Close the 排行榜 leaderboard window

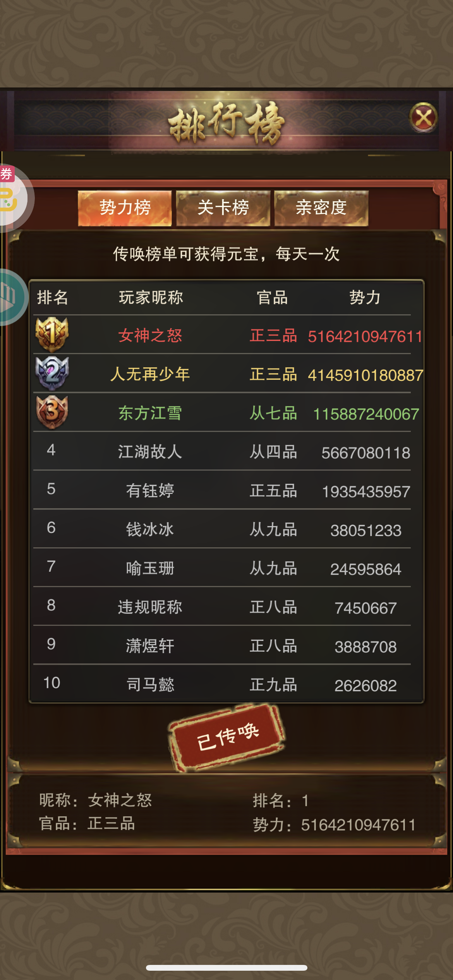click(x=424, y=118)
